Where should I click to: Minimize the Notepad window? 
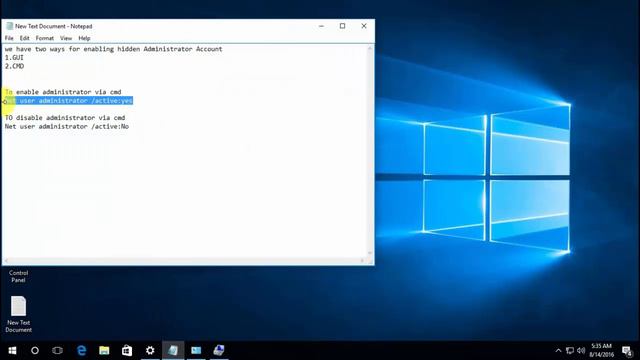321,26
